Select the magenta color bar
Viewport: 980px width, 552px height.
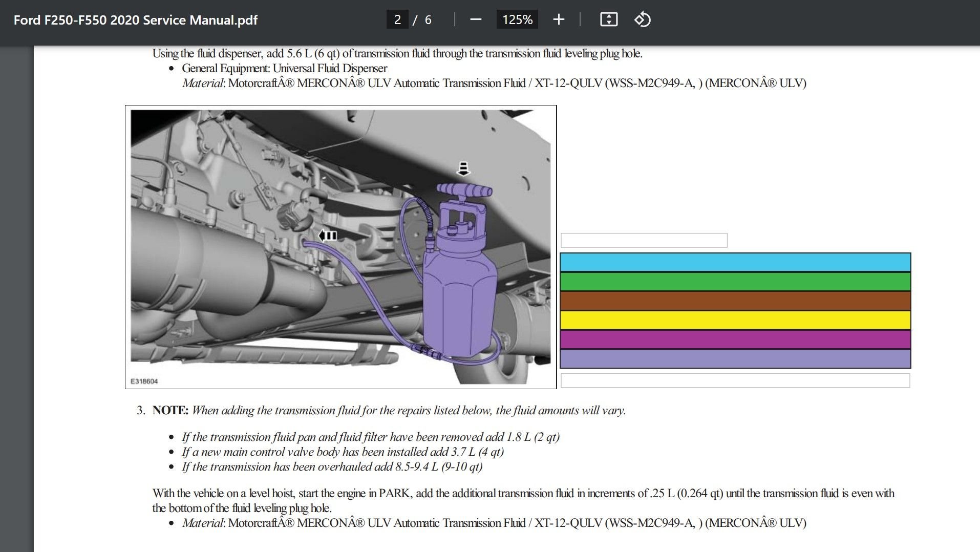click(x=735, y=339)
